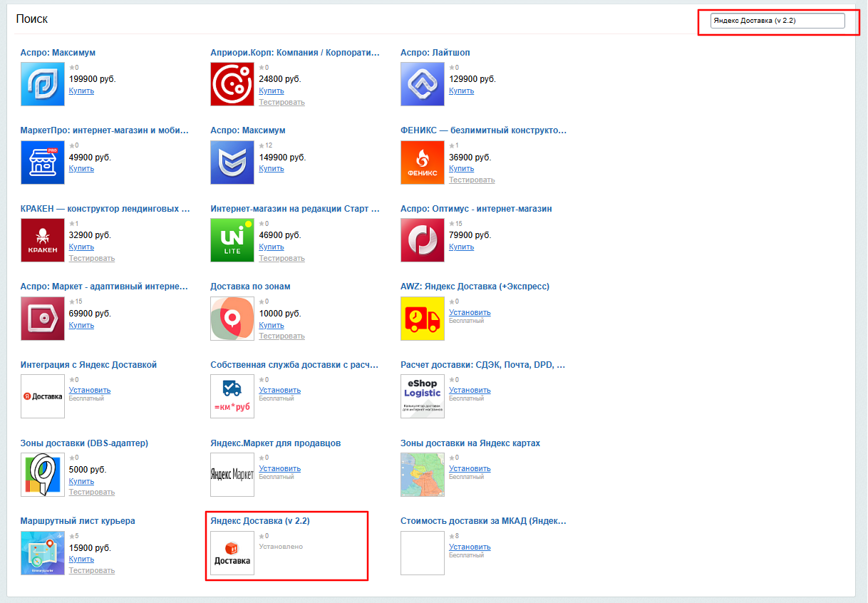Click the blank icon of Стоимость доставки за МКАД
868x603 pixels.
click(423, 553)
